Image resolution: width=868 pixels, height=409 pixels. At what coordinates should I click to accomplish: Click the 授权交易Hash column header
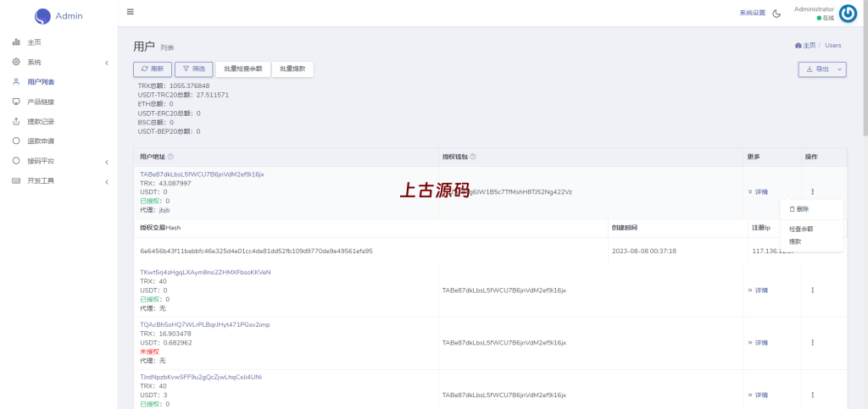tap(160, 228)
